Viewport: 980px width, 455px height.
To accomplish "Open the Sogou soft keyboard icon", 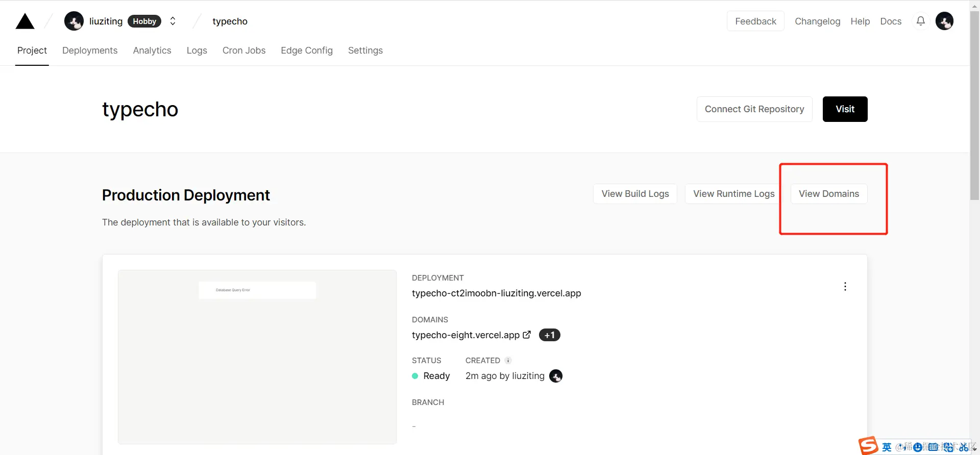I will (933, 447).
